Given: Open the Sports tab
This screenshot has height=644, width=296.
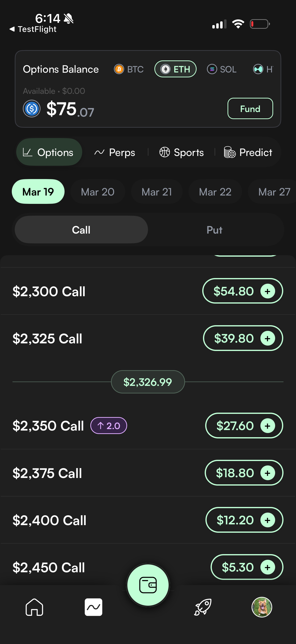Looking at the screenshot, I should pos(182,152).
